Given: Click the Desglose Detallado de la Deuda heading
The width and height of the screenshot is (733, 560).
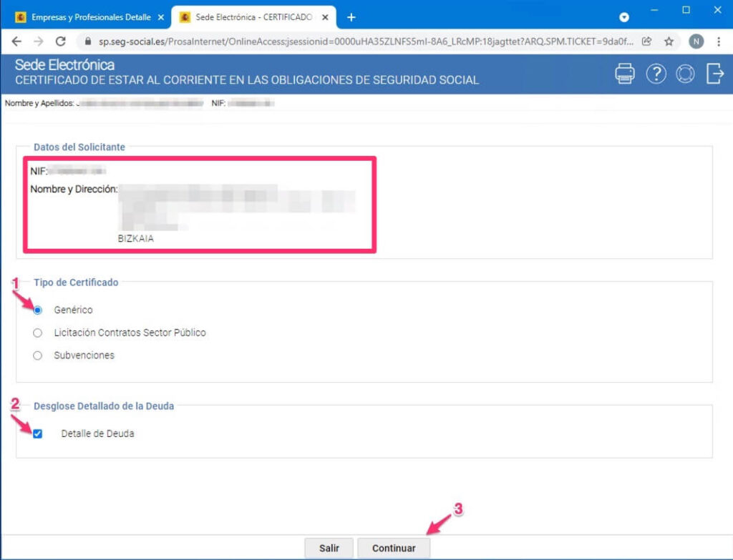Looking at the screenshot, I should pos(104,406).
